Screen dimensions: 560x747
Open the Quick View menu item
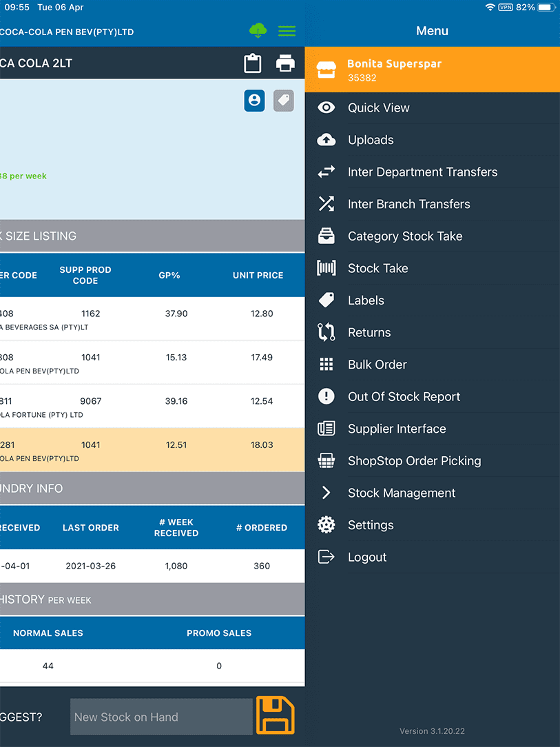click(432, 108)
